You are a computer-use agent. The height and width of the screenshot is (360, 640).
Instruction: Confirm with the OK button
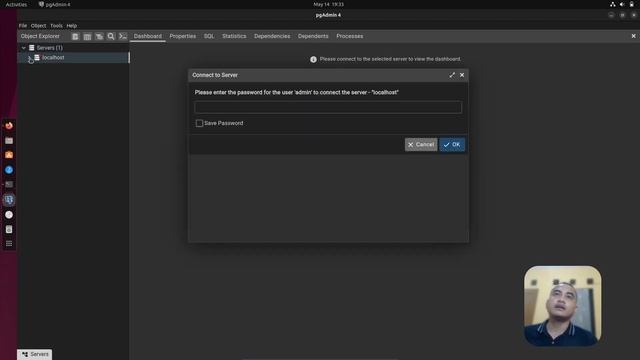point(452,144)
